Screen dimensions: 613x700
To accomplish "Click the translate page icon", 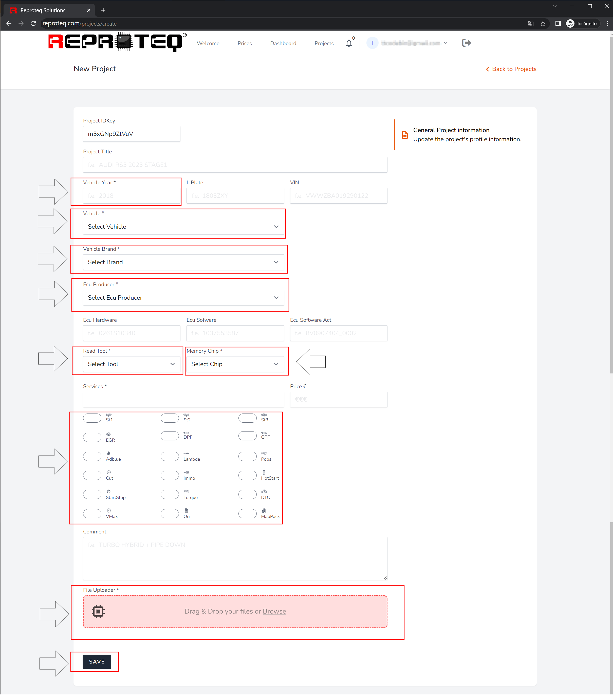I will pyautogui.click(x=531, y=24).
